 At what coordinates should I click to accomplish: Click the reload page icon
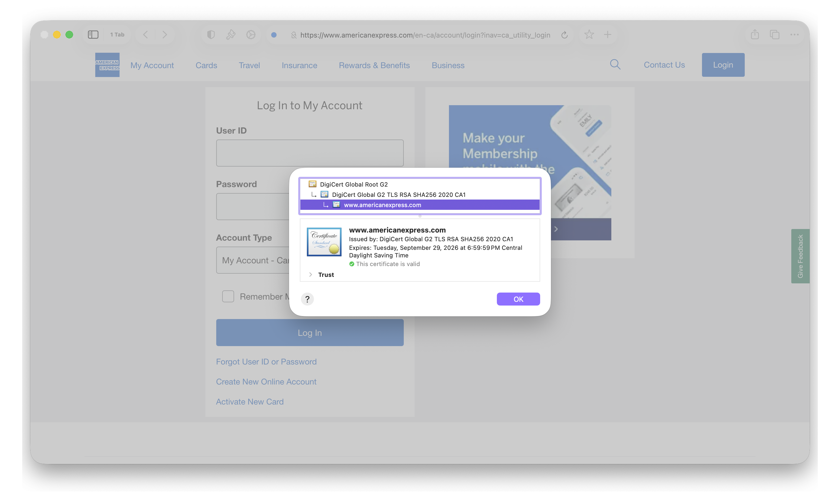[565, 35]
